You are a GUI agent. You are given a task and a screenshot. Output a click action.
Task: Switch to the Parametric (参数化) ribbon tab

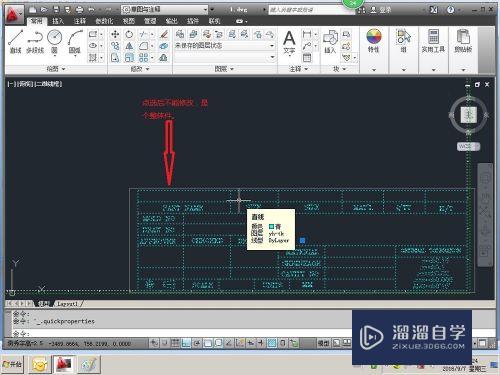pyautogui.click(x=104, y=21)
